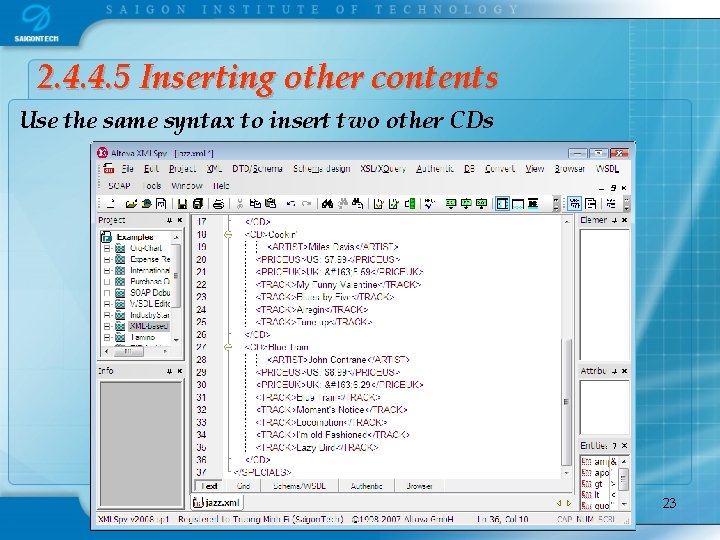
Task: Switch to the Schema/WSDL view tab
Action: click(299, 486)
